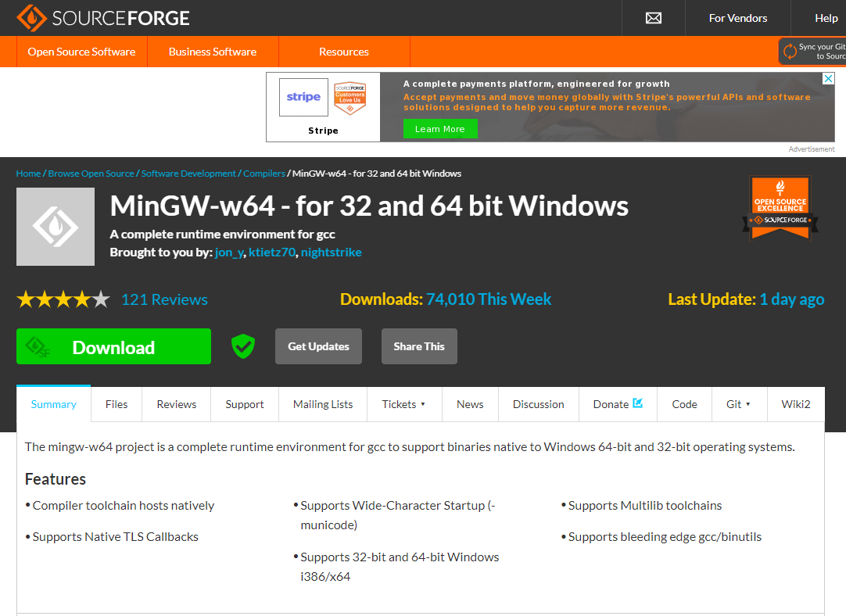Click the Stripe ad headline text
846x616 pixels.
(536, 84)
